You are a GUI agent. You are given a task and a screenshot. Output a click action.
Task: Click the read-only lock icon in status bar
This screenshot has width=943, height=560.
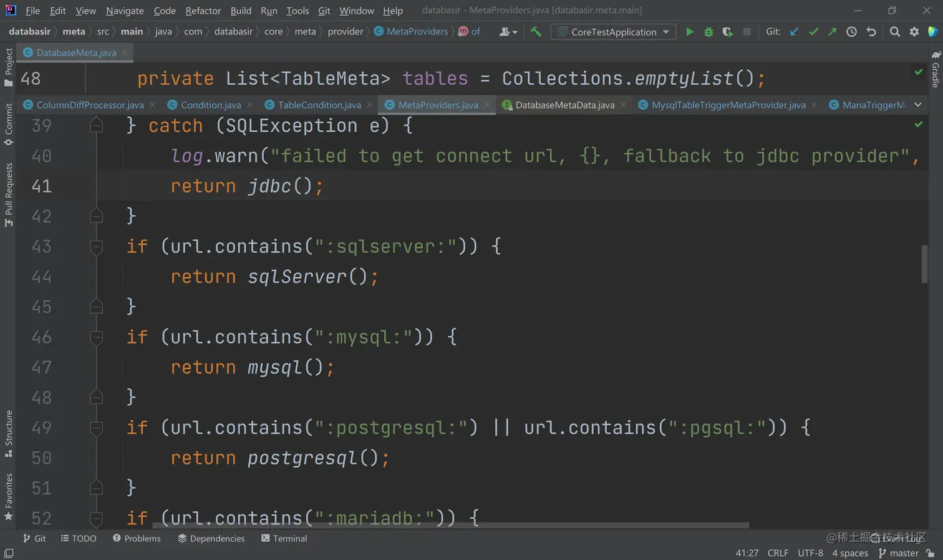coord(931,553)
